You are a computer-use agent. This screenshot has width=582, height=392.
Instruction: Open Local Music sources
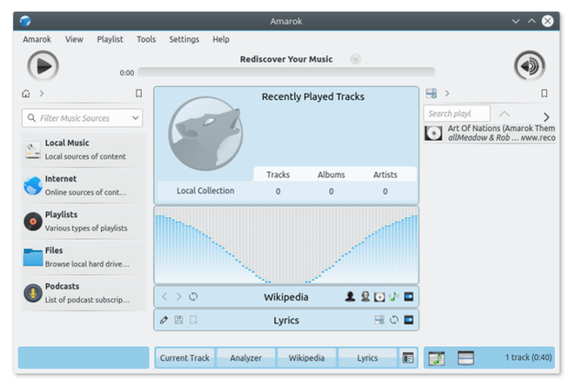point(84,149)
